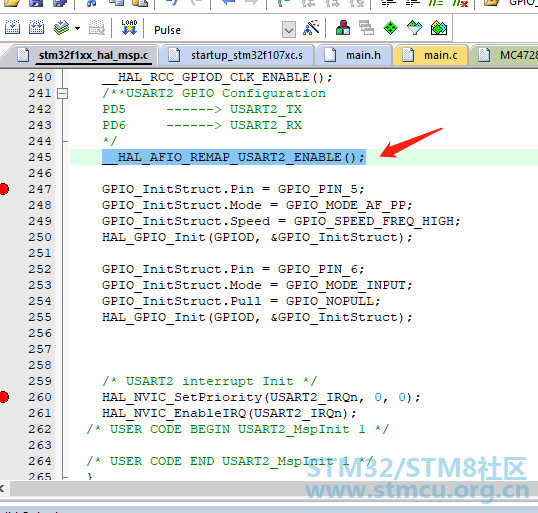Click the GPIO_MODE_INPUT line
This screenshot has width=538, height=513.
257,285
